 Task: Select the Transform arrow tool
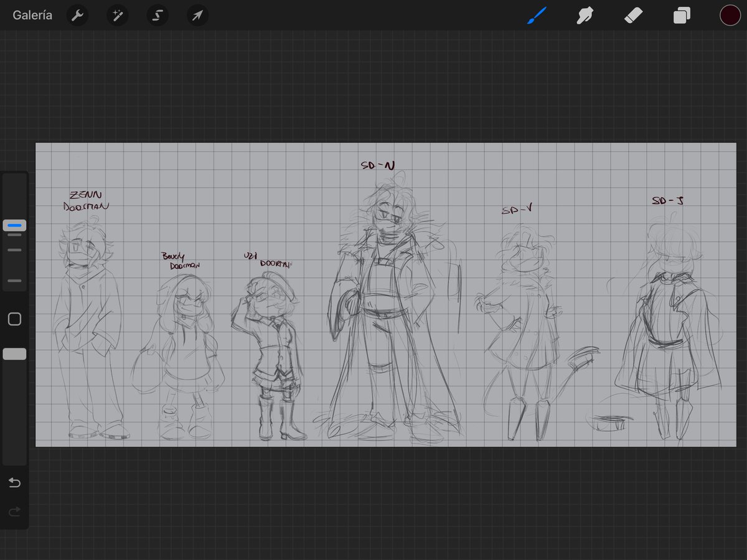tap(197, 15)
